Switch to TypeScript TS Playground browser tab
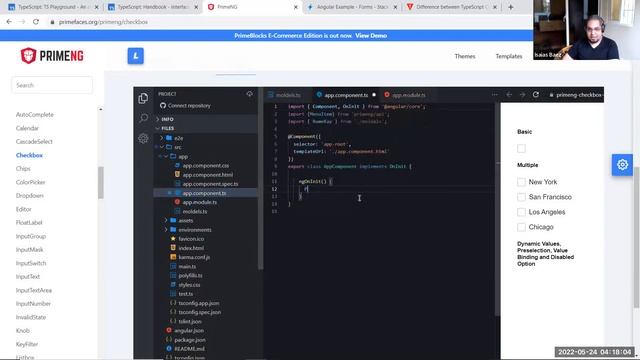 point(52,7)
